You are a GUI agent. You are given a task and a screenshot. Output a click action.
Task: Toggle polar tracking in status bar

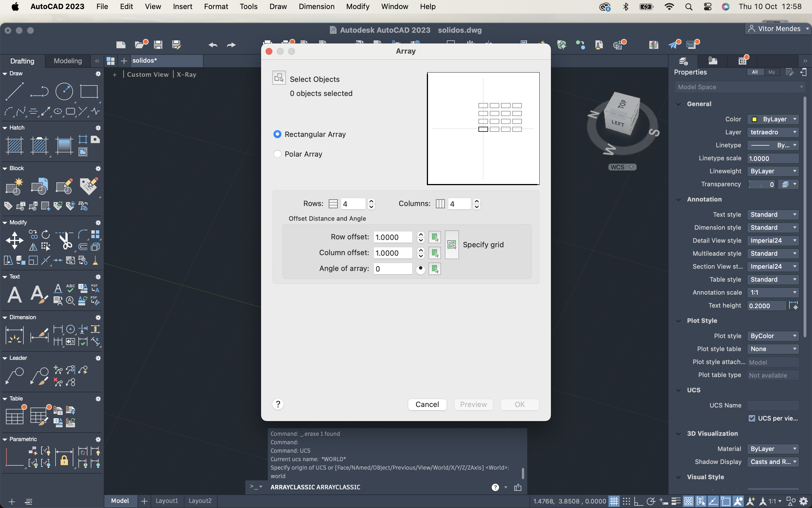tap(651, 501)
